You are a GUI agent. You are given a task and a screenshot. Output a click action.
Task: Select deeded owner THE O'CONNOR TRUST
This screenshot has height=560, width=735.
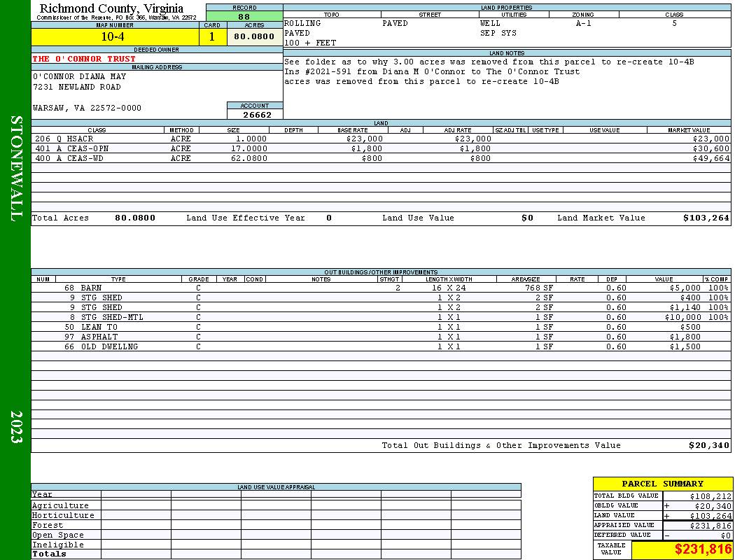pyautogui.click(x=84, y=59)
